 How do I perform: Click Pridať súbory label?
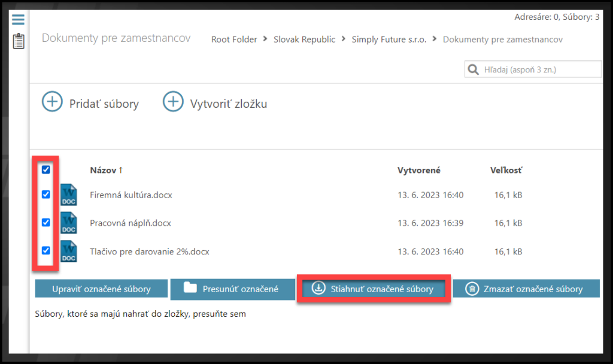104,104
